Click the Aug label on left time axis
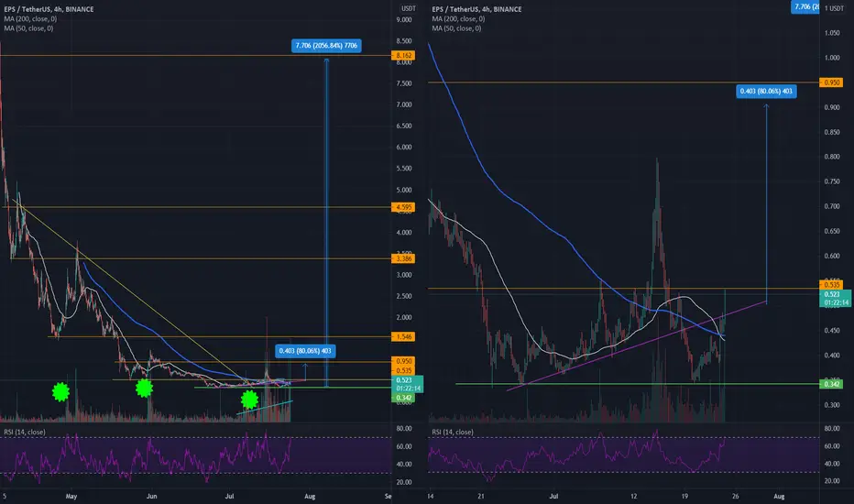 [310, 497]
